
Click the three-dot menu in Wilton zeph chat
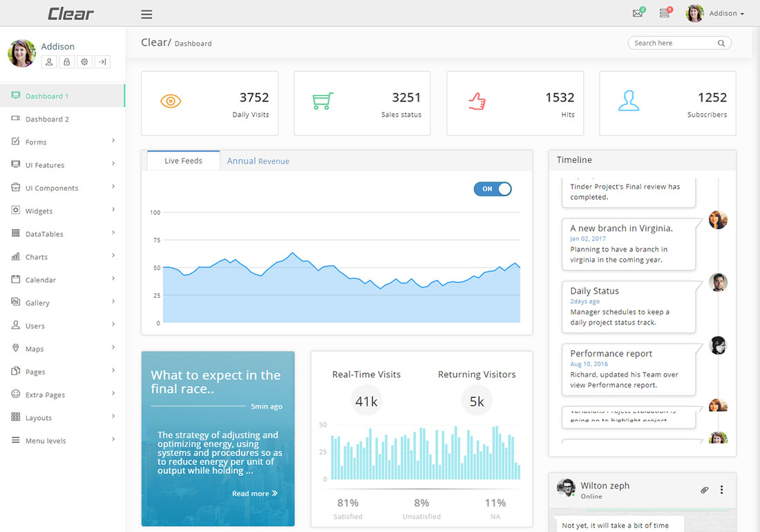(722, 489)
